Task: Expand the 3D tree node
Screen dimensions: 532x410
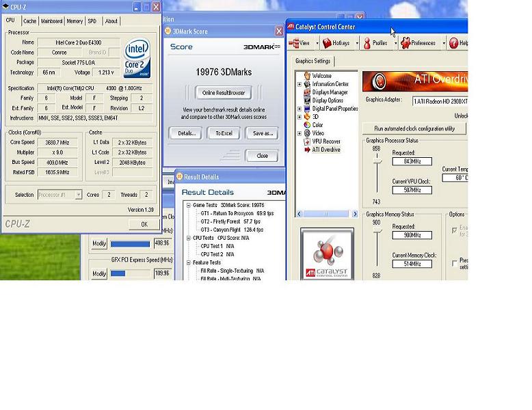Action: tap(300, 117)
